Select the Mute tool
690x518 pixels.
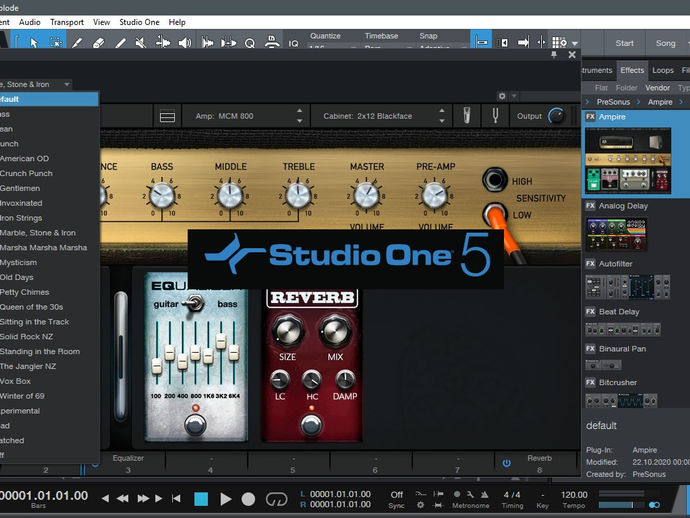point(141,43)
